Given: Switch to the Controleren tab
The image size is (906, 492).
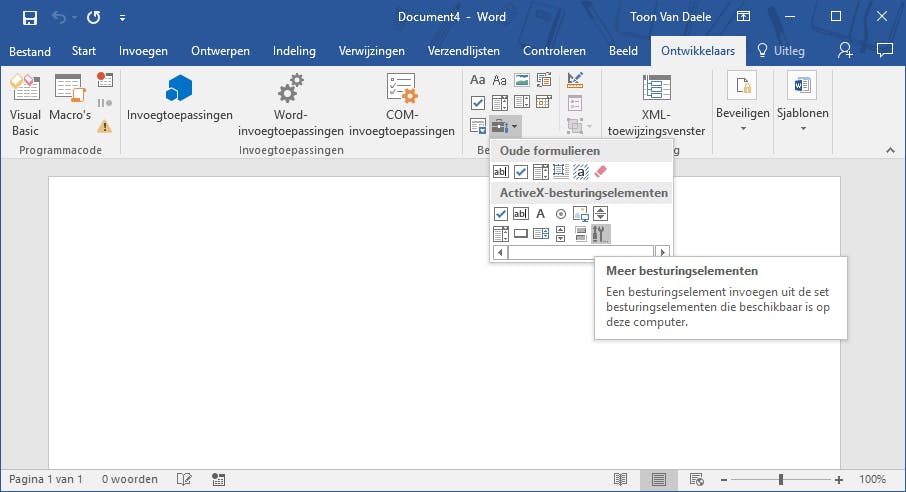Looking at the screenshot, I should pyautogui.click(x=554, y=51).
